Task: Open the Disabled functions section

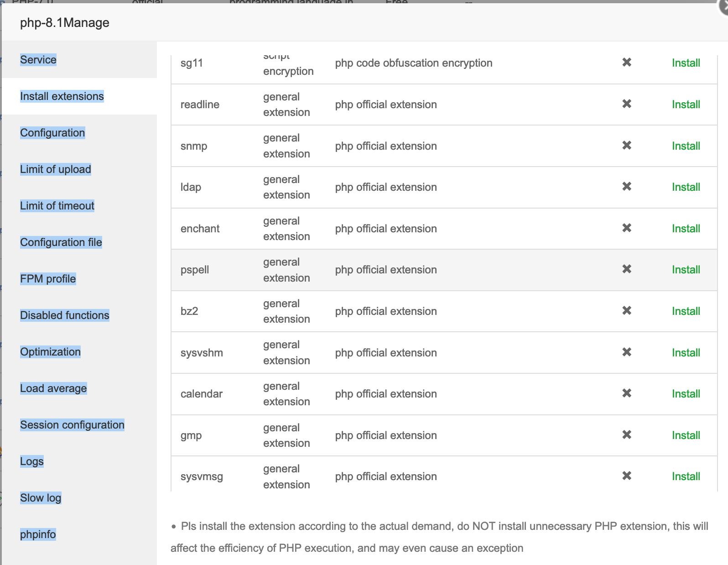Action: pos(65,315)
